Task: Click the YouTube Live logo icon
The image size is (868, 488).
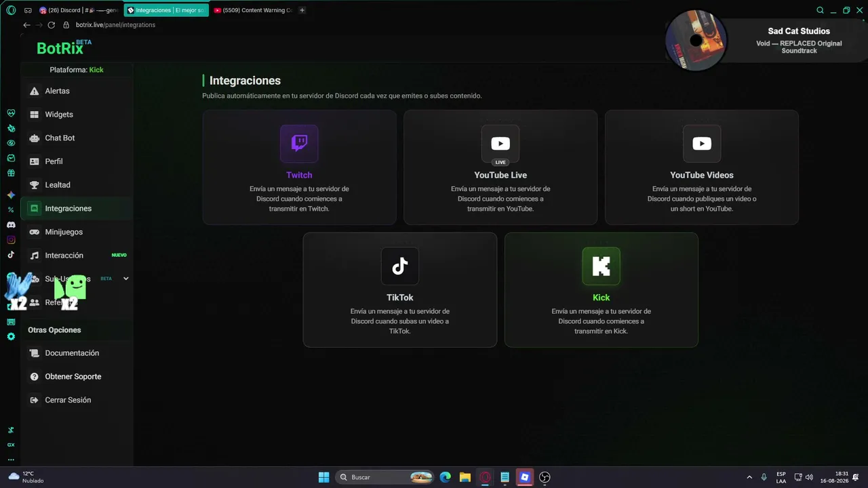Action: click(x=500, y=143)
